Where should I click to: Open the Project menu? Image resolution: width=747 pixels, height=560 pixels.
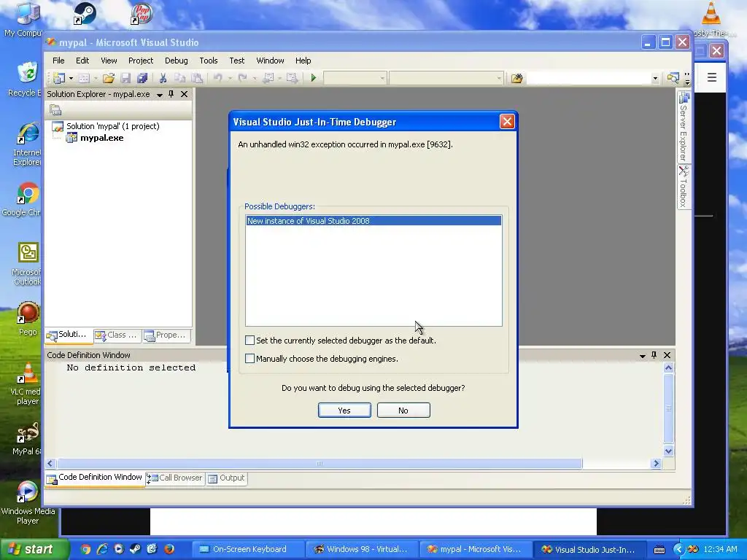click(141, 61)
